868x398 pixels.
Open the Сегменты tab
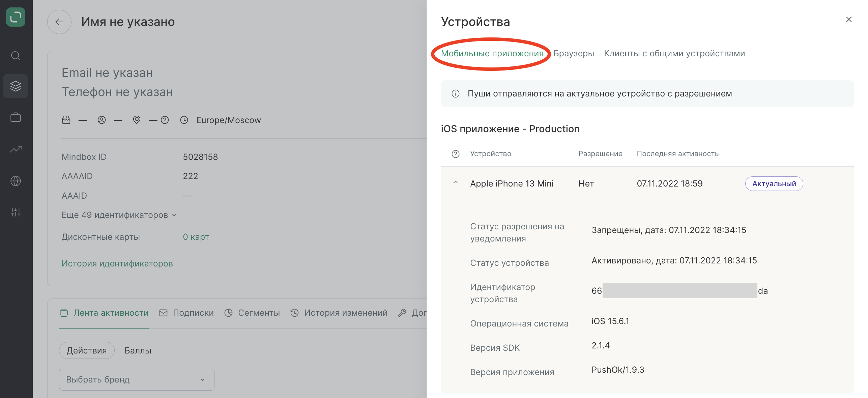[x=252, y=313]
